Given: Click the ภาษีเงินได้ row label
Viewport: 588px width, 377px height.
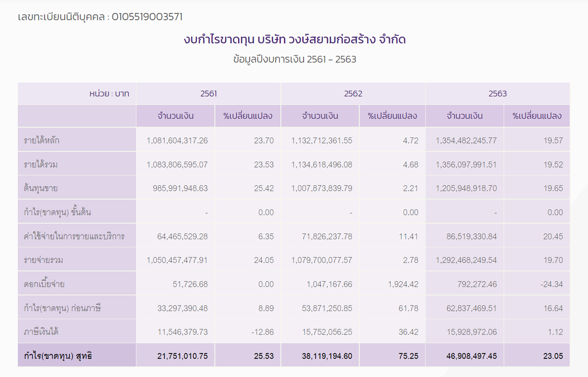Looking at the screenshot, I should coord(41,332).
